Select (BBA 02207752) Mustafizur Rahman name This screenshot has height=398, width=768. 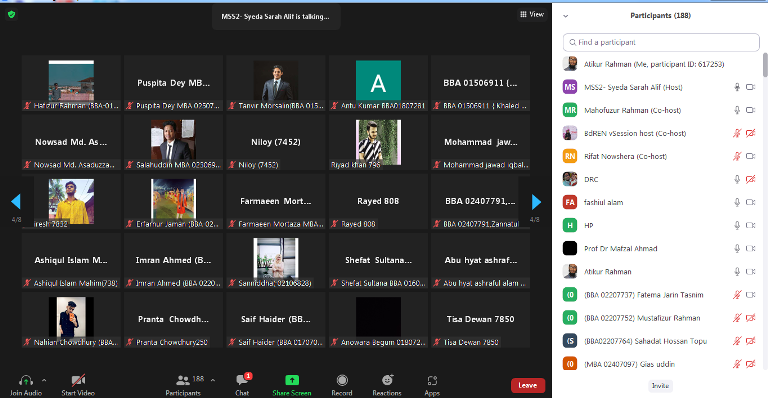[x=642, y=318]
